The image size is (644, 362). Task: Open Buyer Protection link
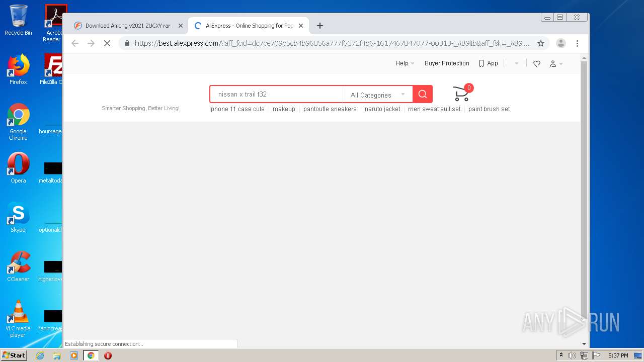pyautogui.click(x=447, y=63)
